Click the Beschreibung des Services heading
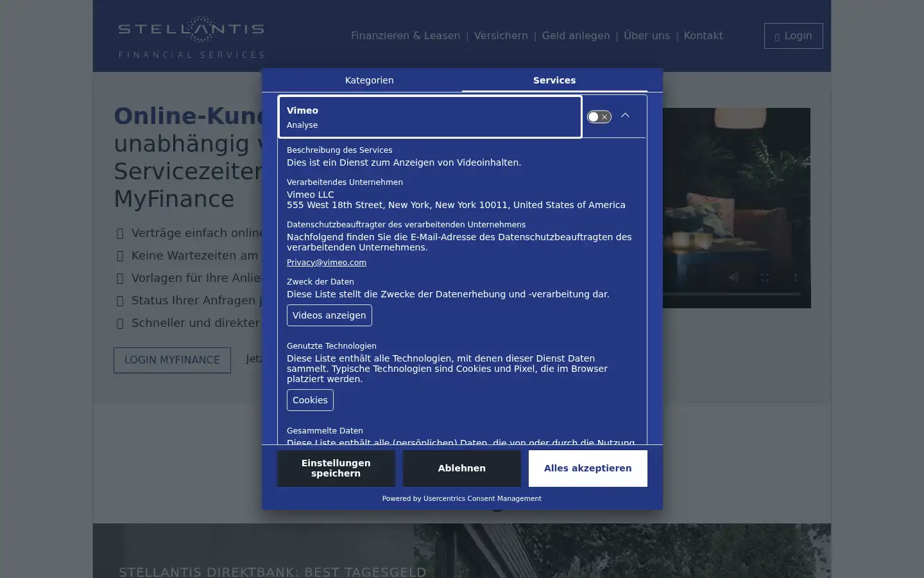This screenshot has width=924, height=578. point(339,150)
